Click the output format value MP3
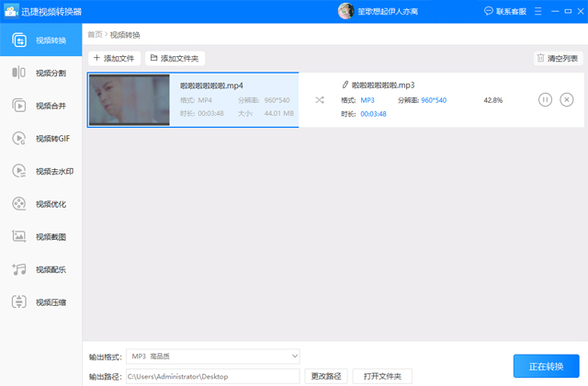The width and height of the screenshot is (588, 386). coord(367,100)
